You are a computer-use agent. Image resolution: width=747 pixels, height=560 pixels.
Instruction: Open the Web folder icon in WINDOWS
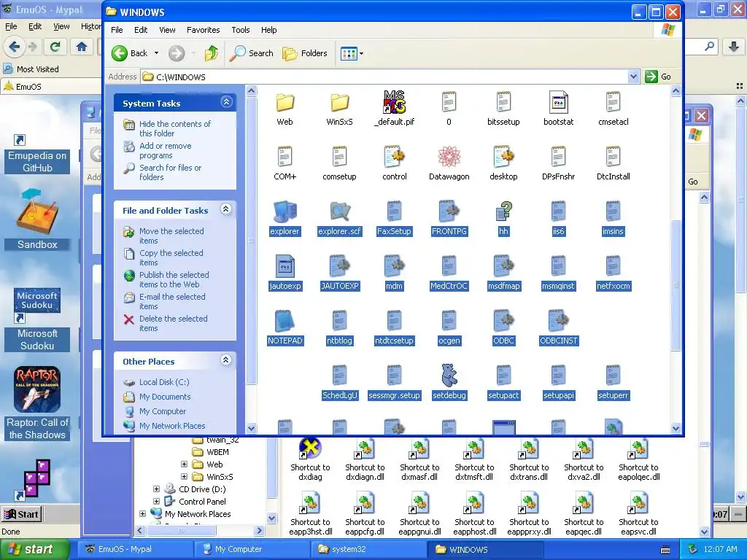285,102
